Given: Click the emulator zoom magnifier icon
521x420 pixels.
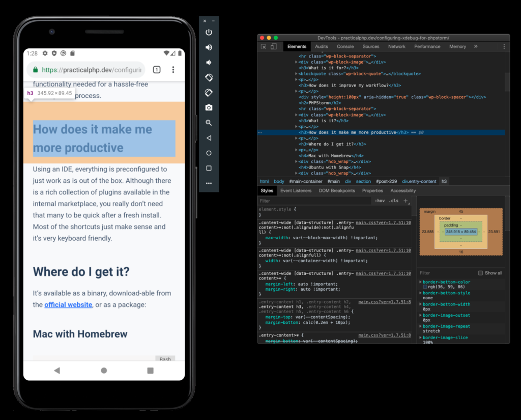Looking at the screenshot, I should click(x=209, y=123).
